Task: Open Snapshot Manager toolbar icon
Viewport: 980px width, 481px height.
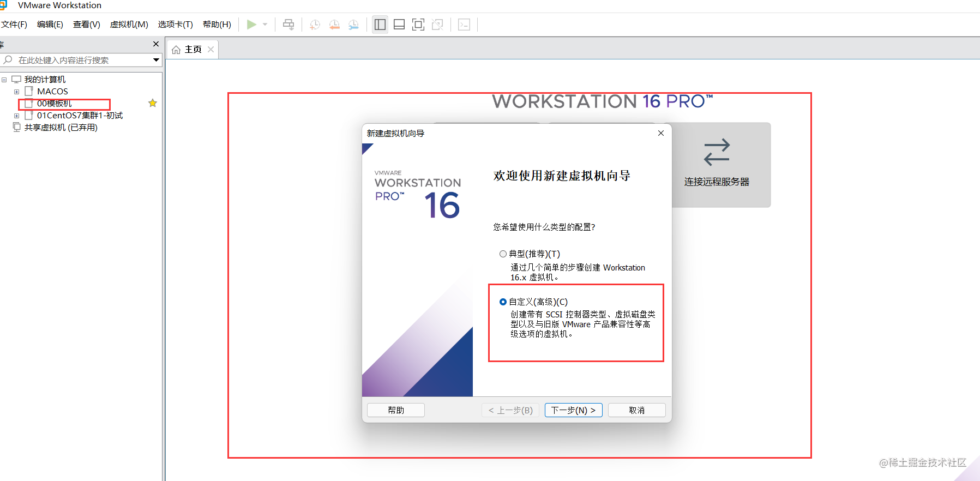Action: (x=353, y=25)
